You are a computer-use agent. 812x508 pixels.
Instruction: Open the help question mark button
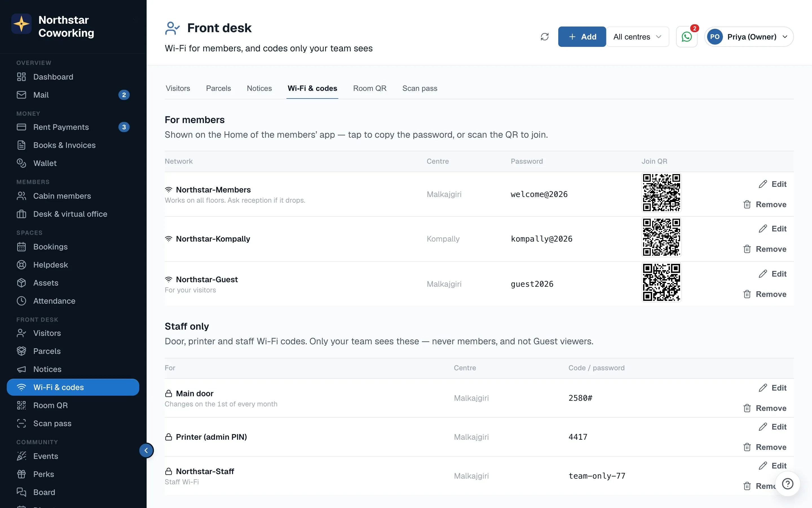(x=787, y=484)
